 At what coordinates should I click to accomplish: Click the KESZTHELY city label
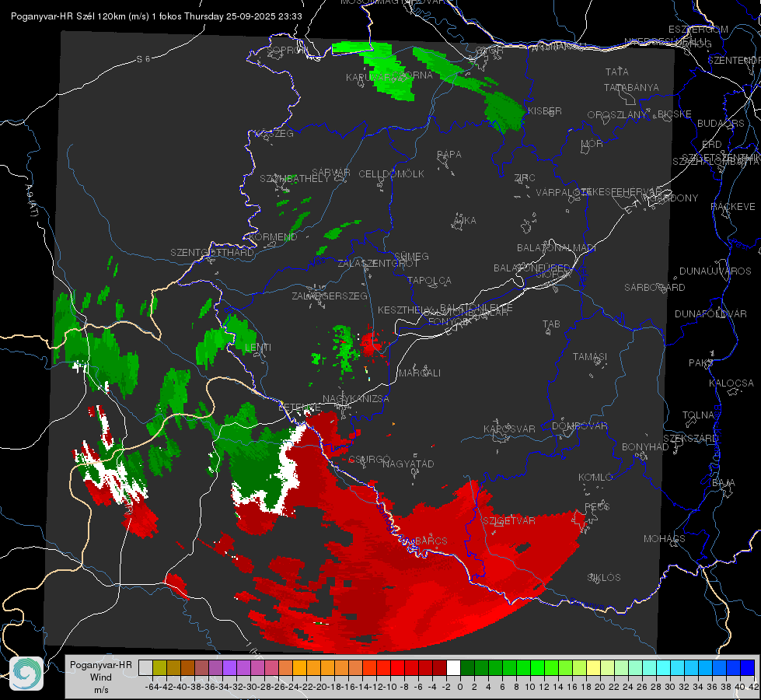pyautogui.click(x=405, y=310)
